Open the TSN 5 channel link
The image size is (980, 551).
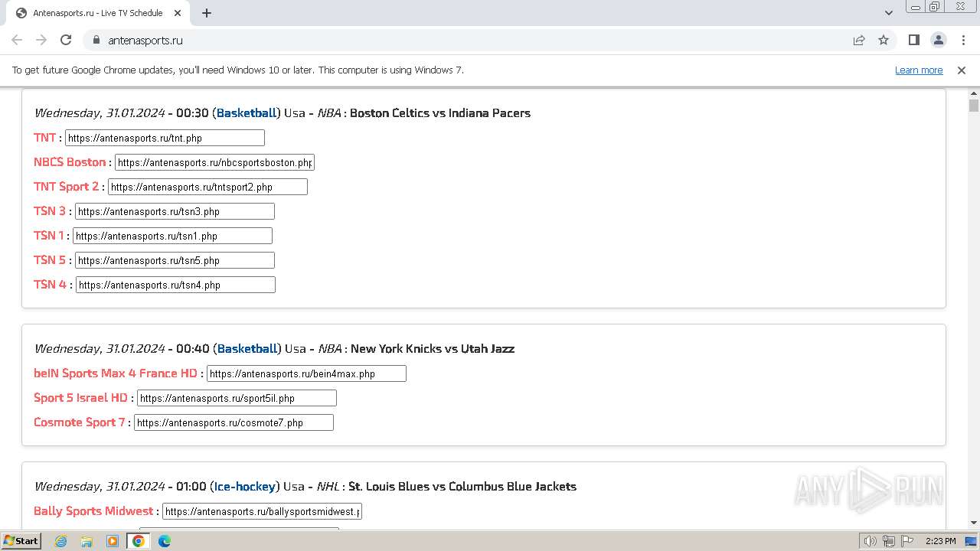pos(50,260)
